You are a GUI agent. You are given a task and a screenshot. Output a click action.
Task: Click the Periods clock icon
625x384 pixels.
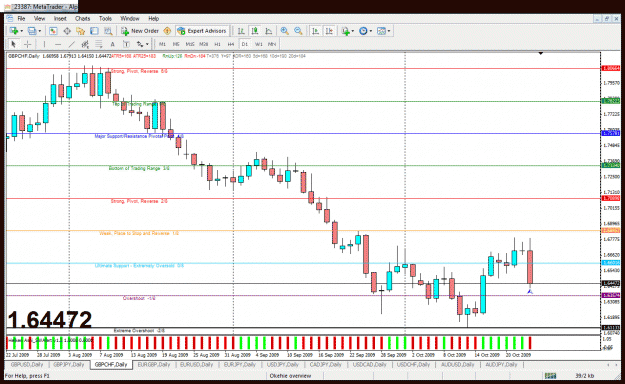coord(363,31)
